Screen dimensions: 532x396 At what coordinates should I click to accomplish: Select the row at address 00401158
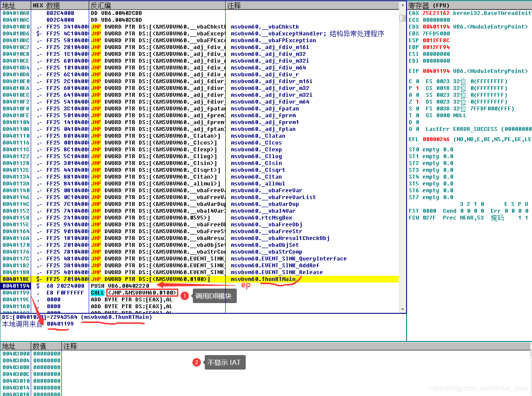(x=200, y=218)
